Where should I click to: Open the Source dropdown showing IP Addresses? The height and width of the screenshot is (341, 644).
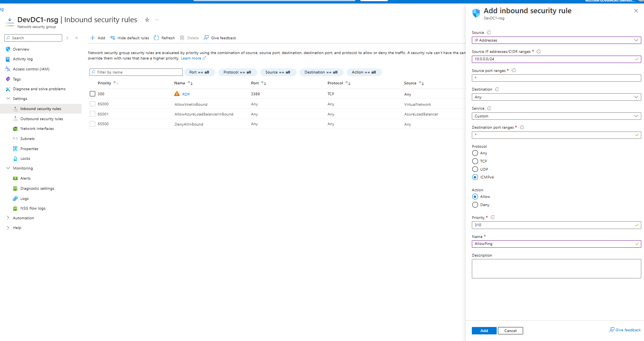[x=556, y=40]
